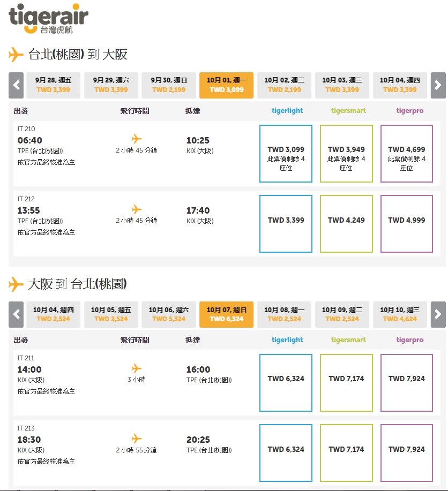Select tigerlight TWD 6,324 fare for IT 213
Viewport: 448px width, 491px height.
286,453
